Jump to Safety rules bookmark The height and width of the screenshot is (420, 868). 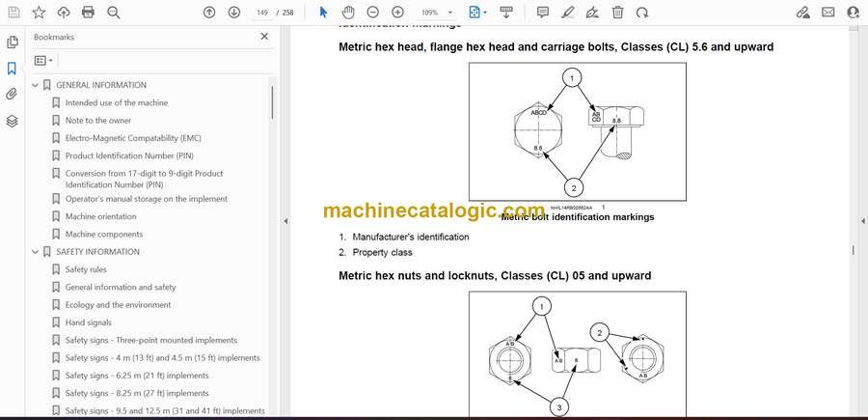point(86,269)
